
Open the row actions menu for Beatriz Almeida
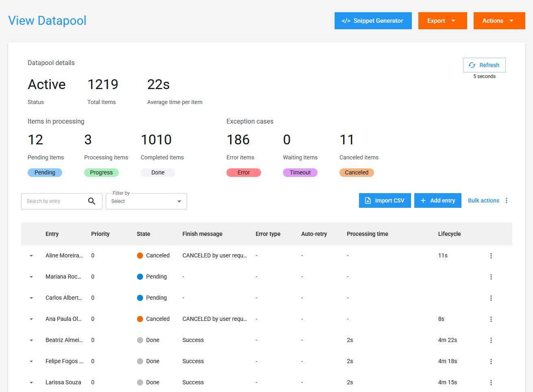tap(491, 340)
